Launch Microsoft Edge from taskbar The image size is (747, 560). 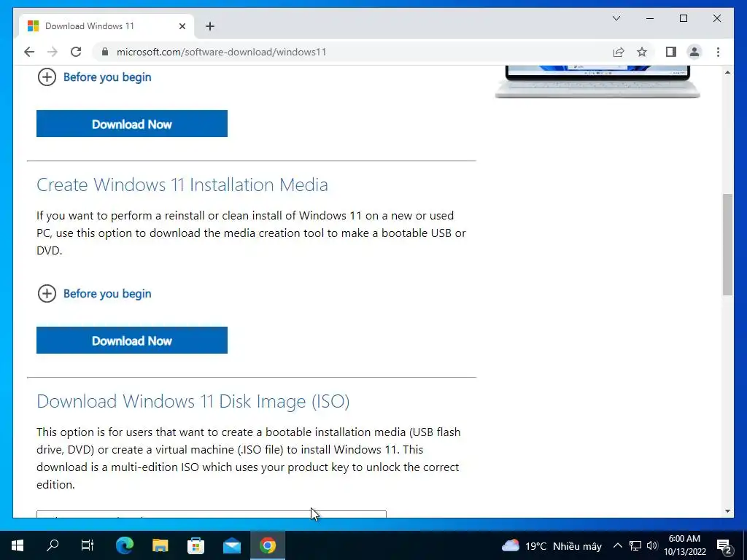[125, 545]
